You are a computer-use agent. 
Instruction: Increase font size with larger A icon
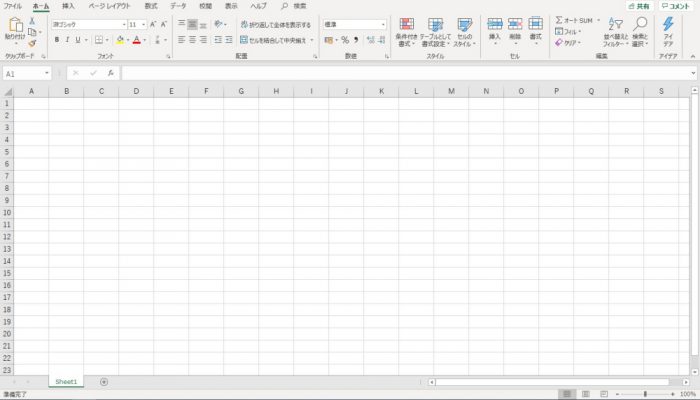pyautogui.click(x=153, y=25)
